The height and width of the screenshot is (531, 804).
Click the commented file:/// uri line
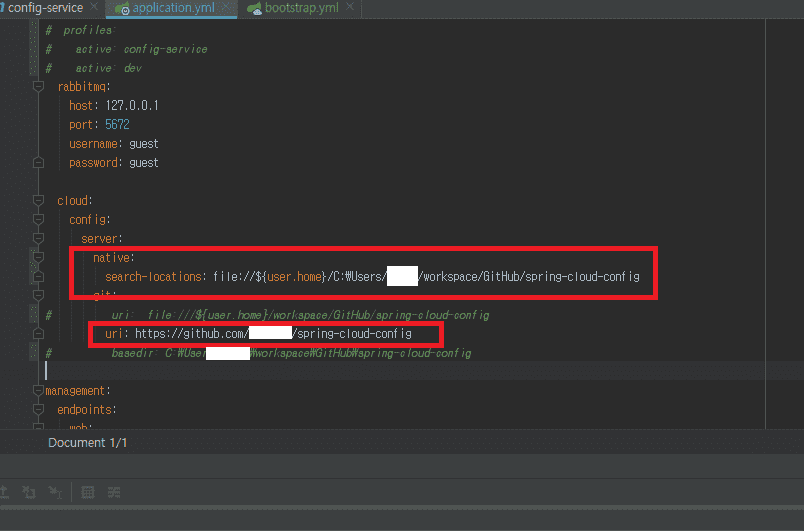coord(300,315)
